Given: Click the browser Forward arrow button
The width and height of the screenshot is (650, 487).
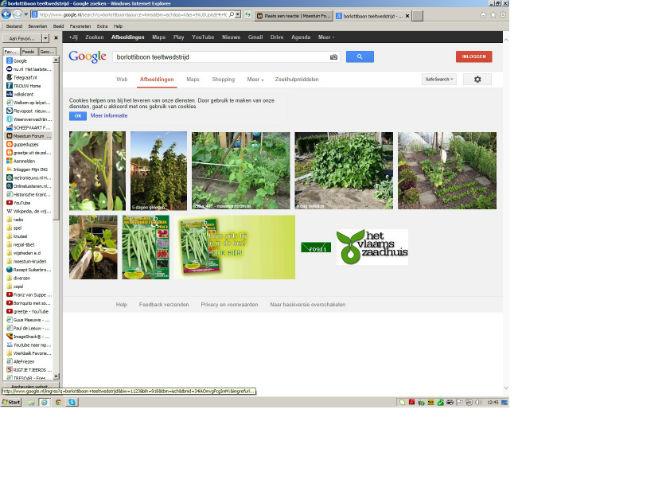Looking at the screenshot, I should (17, 15).
